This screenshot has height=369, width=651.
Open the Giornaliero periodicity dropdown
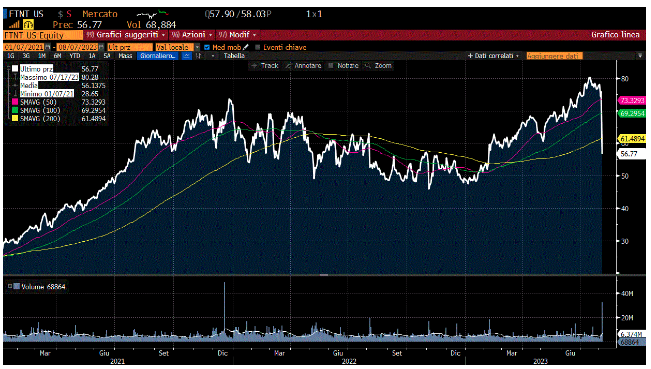click(158, 56)
